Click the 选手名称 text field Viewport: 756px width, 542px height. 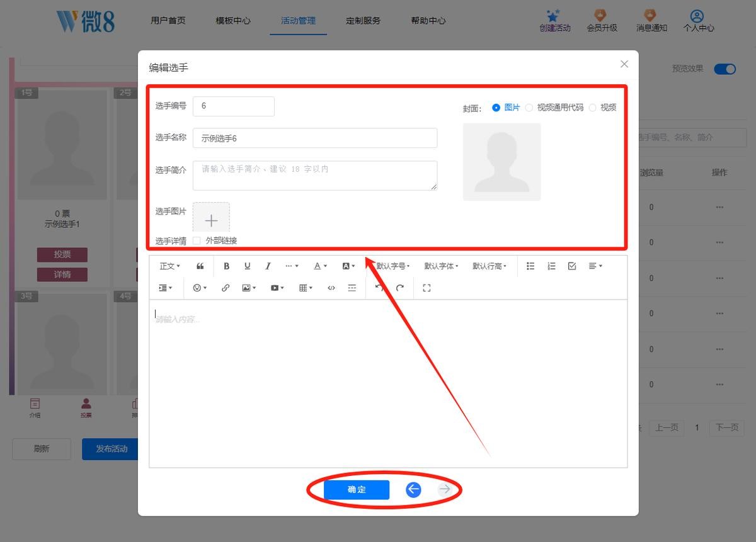pos(315,138)
